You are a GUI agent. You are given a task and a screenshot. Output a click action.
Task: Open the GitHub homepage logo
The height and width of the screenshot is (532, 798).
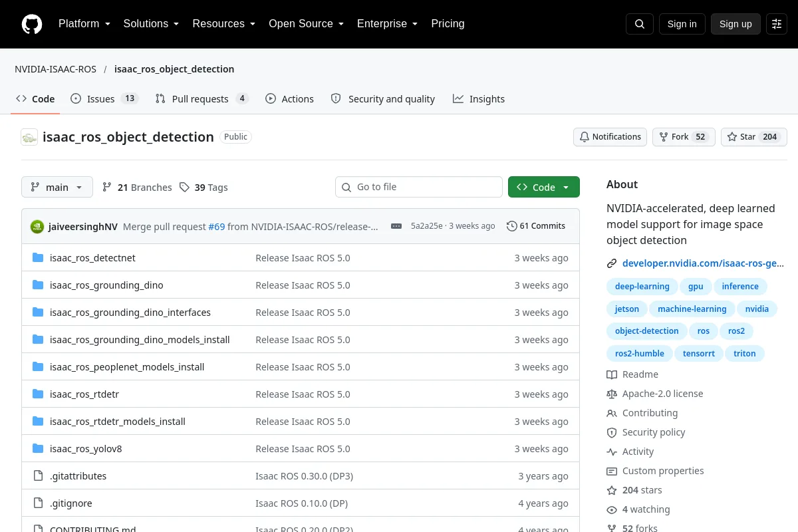click(32, 24)
